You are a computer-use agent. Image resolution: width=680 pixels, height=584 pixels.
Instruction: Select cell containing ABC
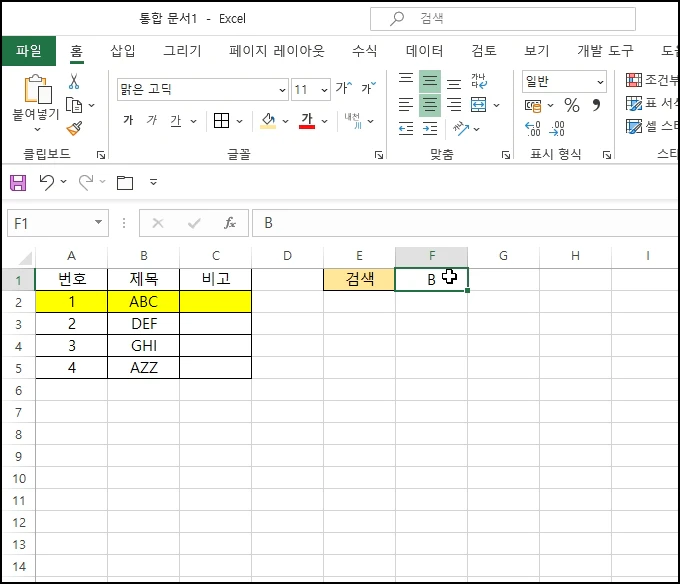(144, 302)
